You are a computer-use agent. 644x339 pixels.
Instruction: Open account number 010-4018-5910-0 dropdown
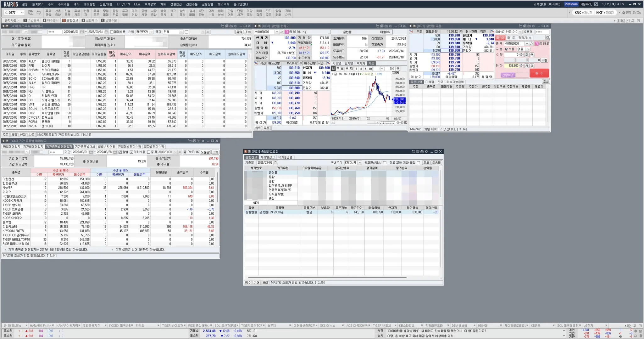pos(520,32)
